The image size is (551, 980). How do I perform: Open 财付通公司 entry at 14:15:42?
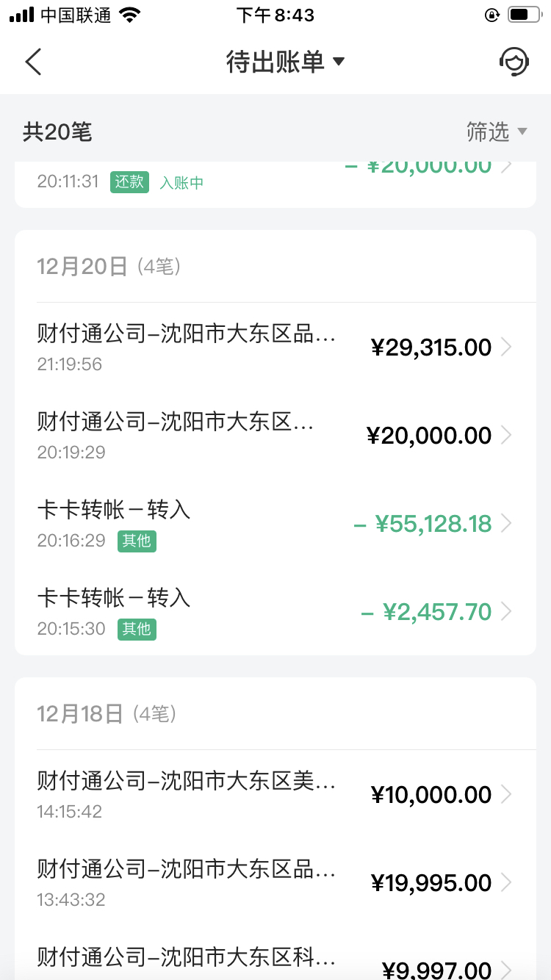coord(275,795)
